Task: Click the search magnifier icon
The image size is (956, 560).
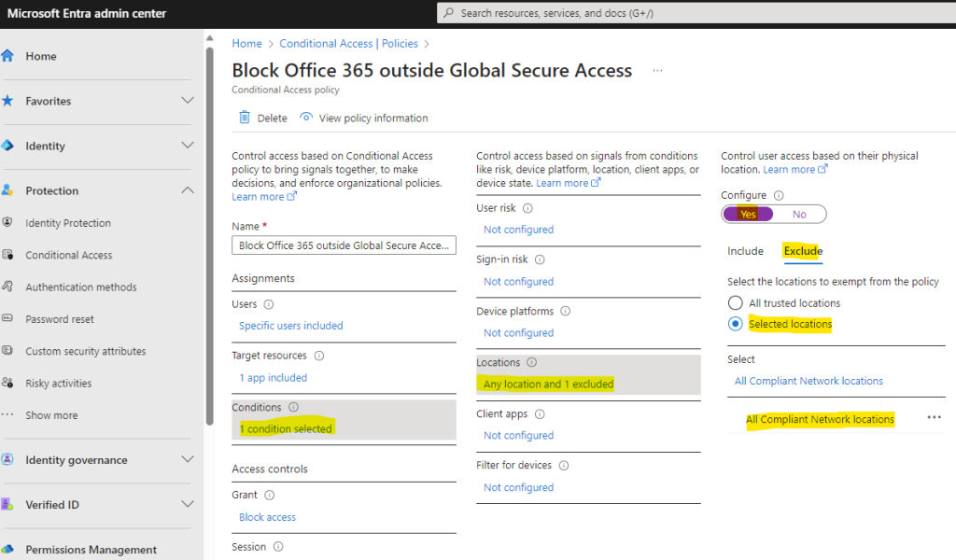Action: [449, 12]
